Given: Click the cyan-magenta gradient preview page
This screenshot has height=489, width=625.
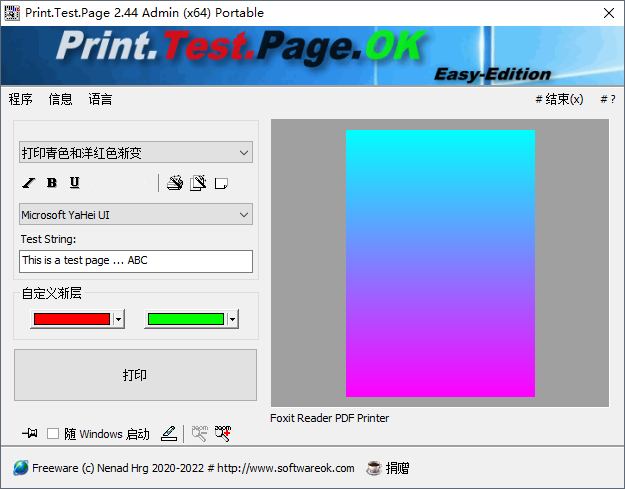Looking at the screenshot, I should pyautogui.click(x=440, y=263).
